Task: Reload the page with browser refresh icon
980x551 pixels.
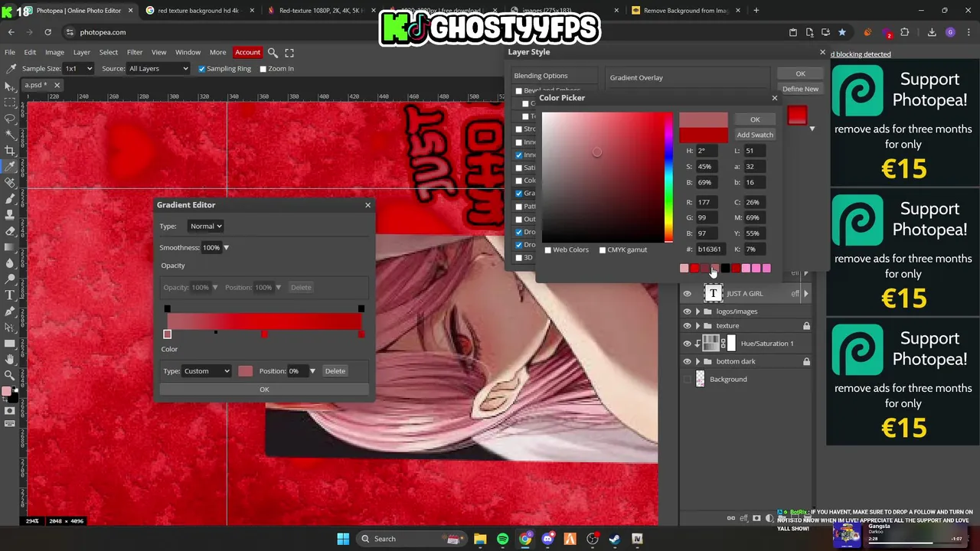Action: click(47, 32)
